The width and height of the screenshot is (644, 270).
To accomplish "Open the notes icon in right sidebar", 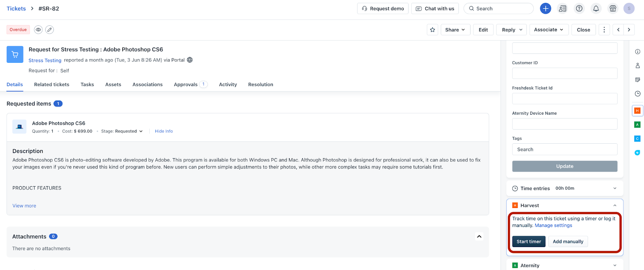I will (638, 80).
